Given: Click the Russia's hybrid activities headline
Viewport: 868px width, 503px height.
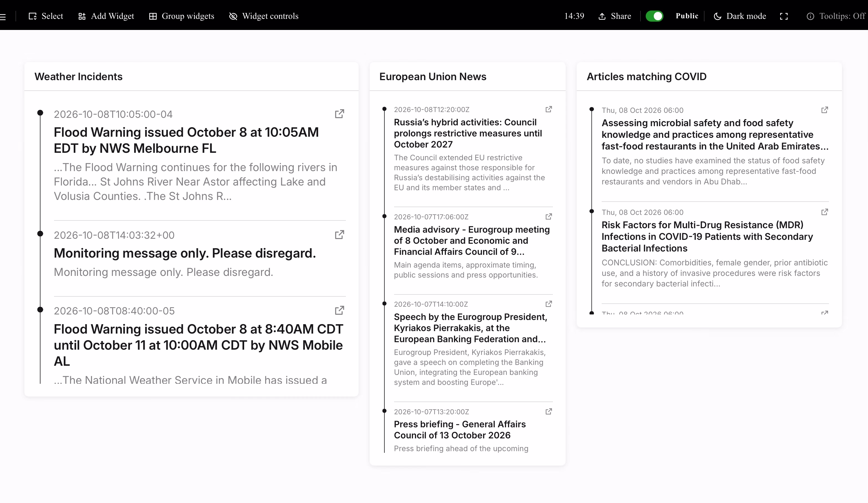Looking at the screenshot, I should [468, 133].
